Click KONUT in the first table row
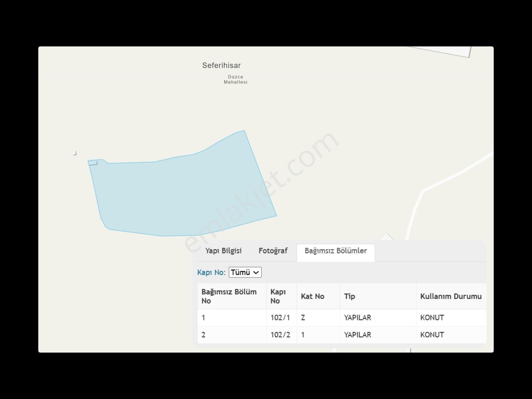This screenshot has height=399, width=532. 432,318
